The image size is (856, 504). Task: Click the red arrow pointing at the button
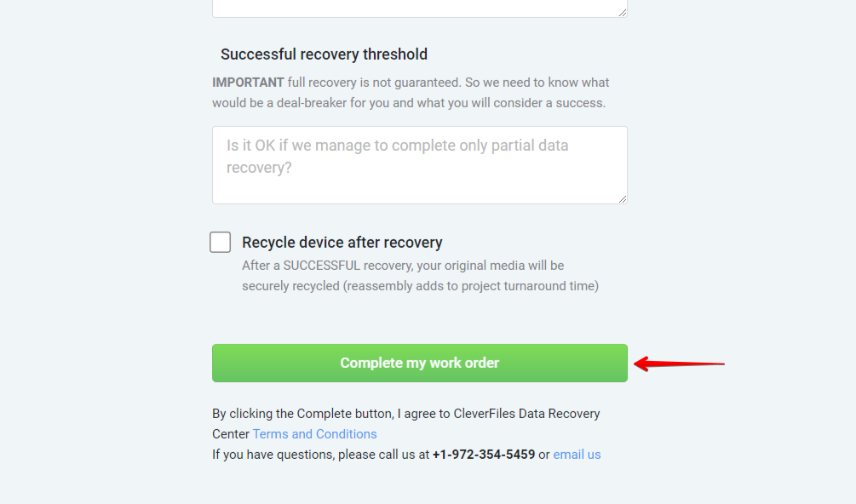pyautogui.click(x=680, y=364)
